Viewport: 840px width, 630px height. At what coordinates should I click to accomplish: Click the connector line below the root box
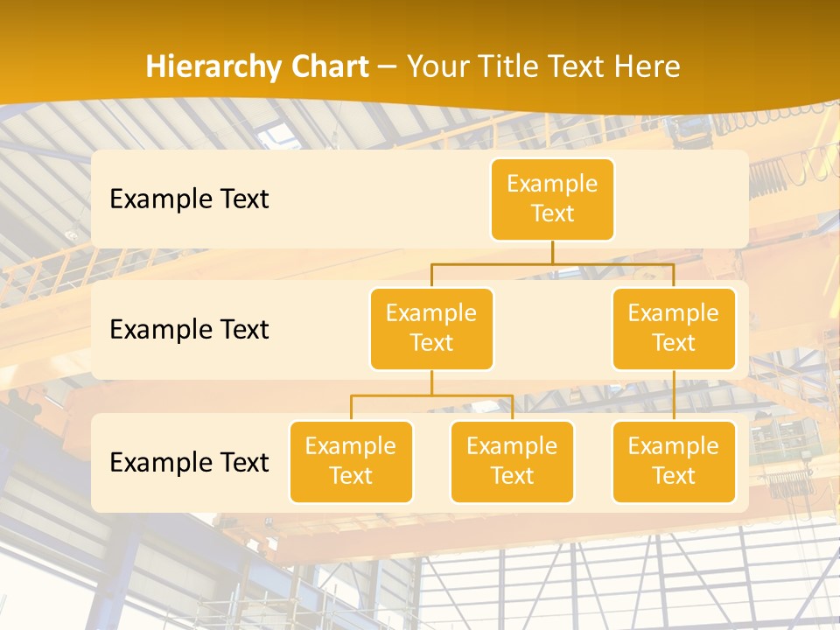(552, 252)
